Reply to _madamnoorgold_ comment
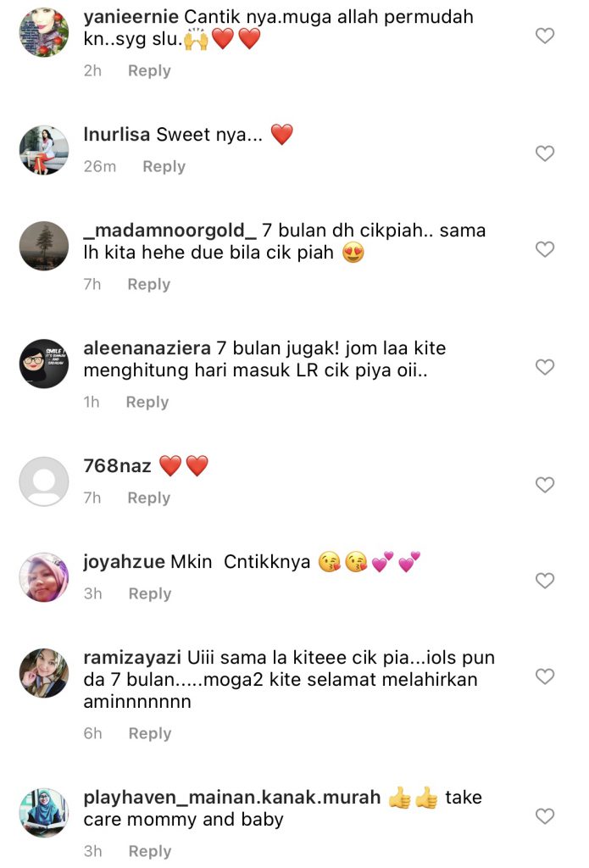The height and width of the screenshot is (868, 589). pos(149,285)
